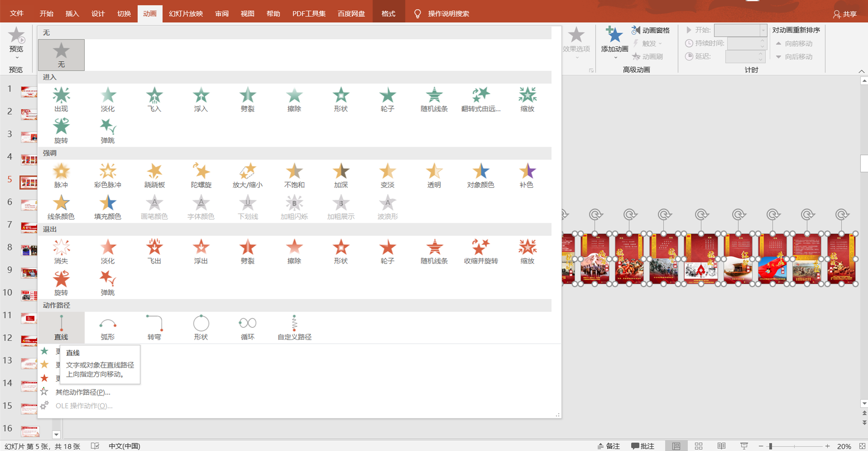This screenshot has height=451, width=868.
Task: Choose the 跷跷板 emphasis effect
Action: pyautogui.click(x=154, y=176)
